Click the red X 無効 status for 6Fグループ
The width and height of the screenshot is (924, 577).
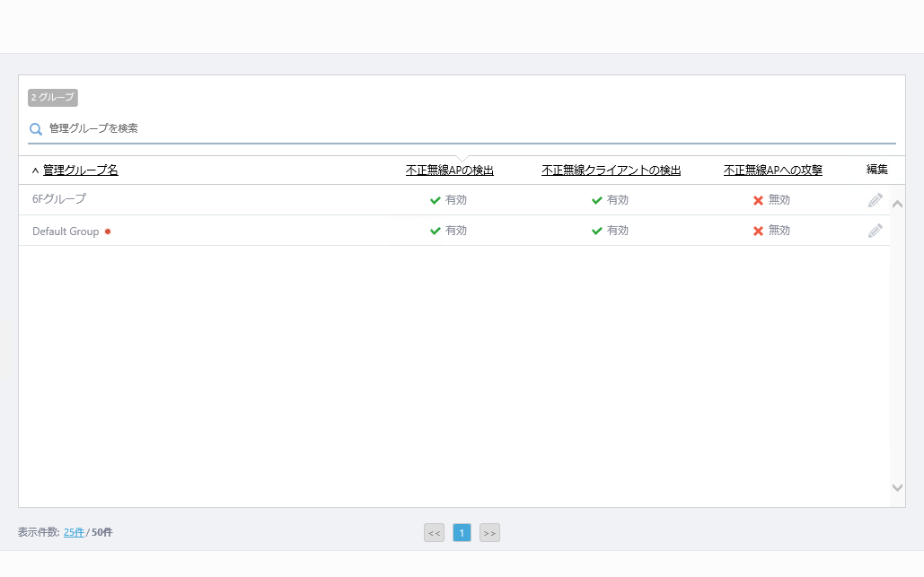759,200
